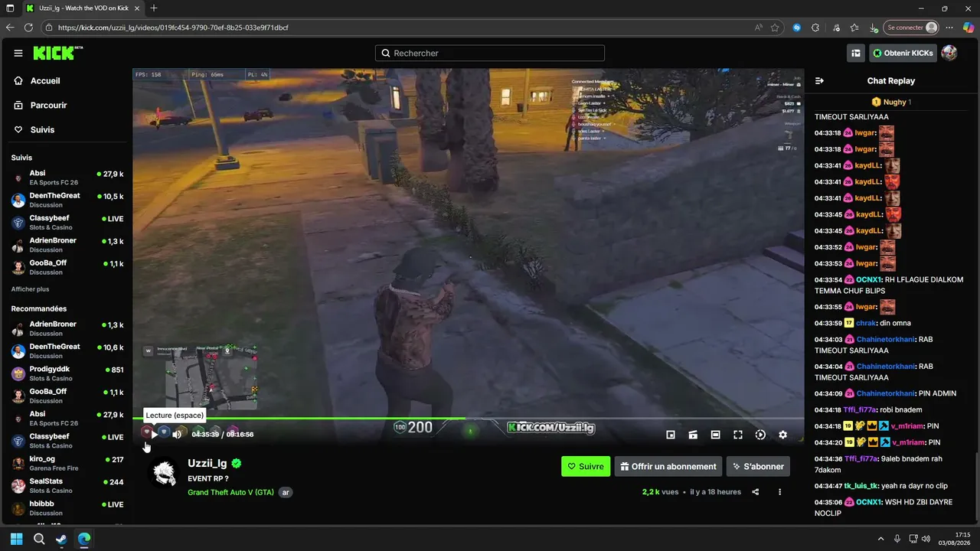Open followed channel DeenTheGreat under Suivis
The width and height of the screenshot is (980, 551).
click(x=67, y=200)
